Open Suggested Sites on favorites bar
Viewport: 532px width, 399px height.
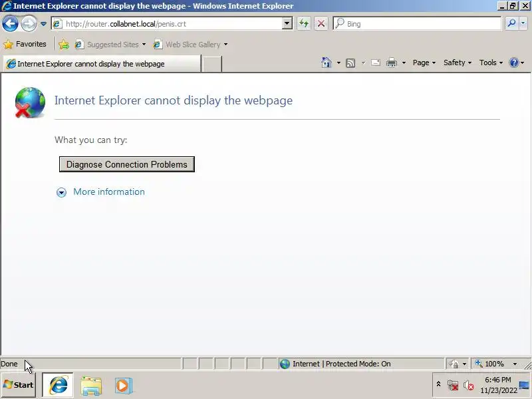[110, 45]
